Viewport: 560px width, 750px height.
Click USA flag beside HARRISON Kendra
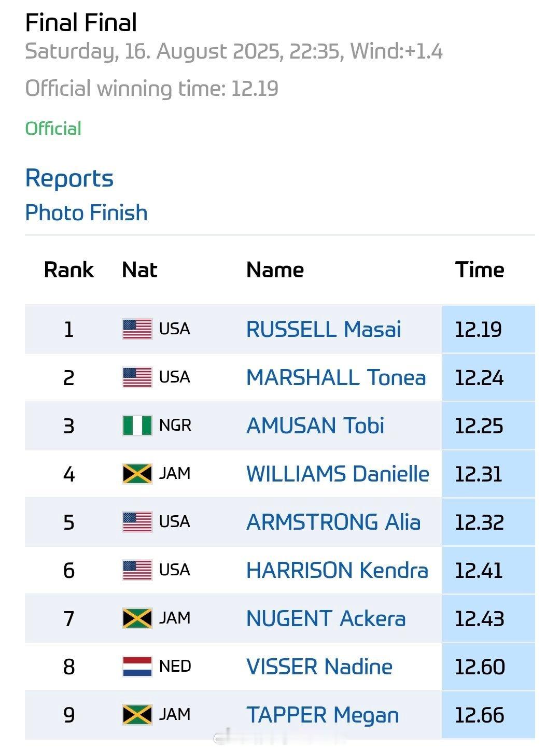[x=137, y=570]
